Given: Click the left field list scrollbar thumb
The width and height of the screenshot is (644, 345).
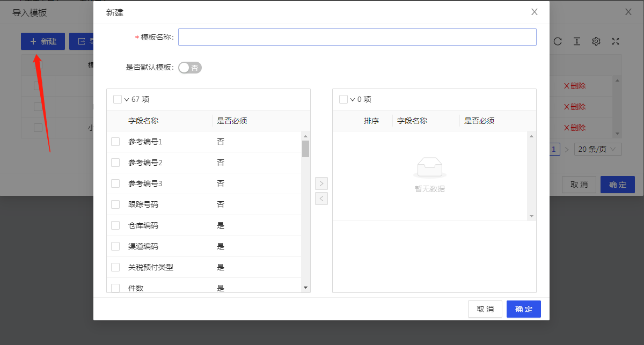Looking at the screenshot, I should pos(305,149).
